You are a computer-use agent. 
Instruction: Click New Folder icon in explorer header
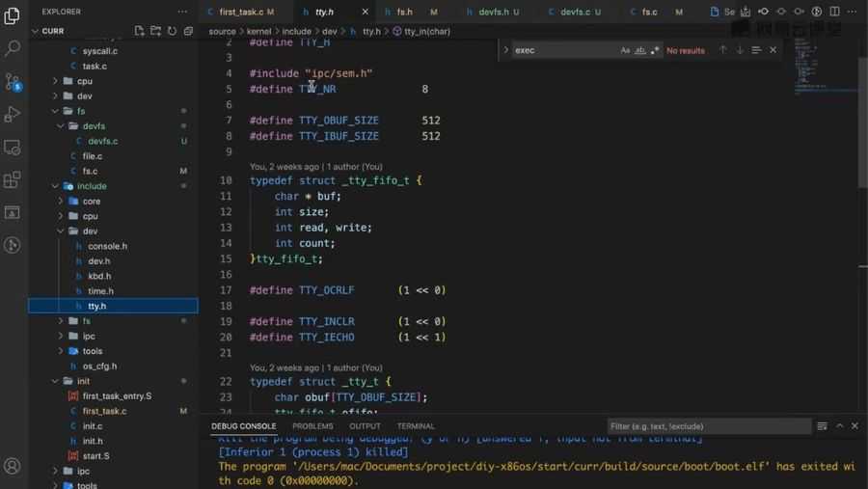click(155, 31)
